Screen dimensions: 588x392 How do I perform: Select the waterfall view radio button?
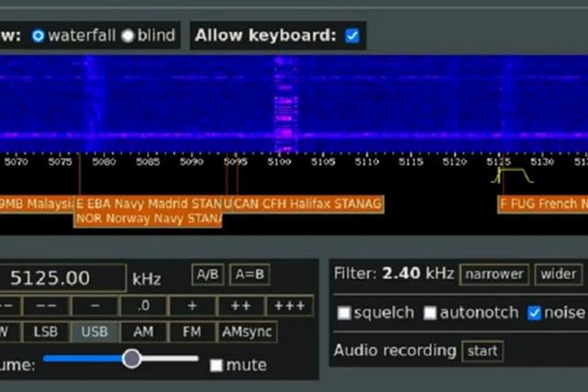tap(38, 36)
